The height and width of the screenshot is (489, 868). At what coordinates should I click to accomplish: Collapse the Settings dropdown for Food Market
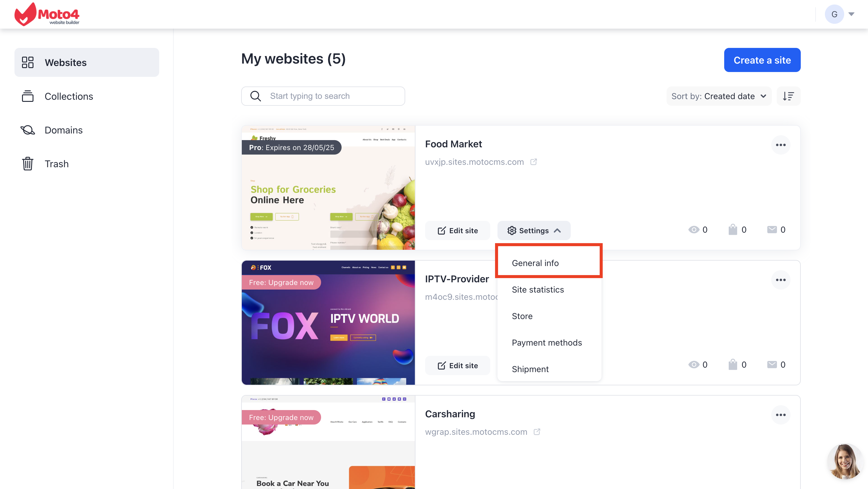click(x=534, y=231)
